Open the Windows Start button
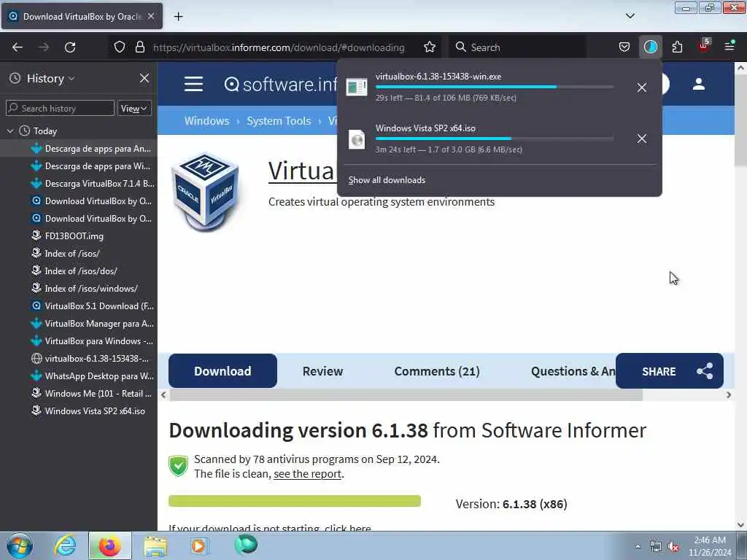The height and width of the screenshot is (560, 747). (x=20, y=545)
